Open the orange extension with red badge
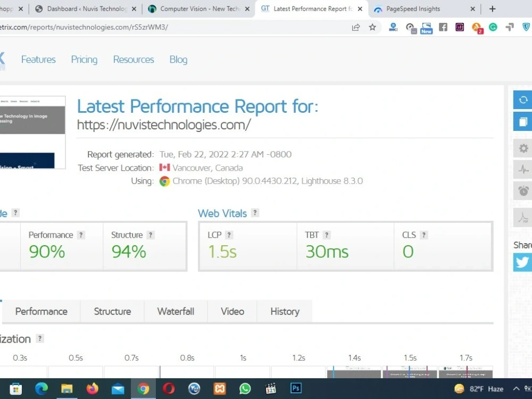Viewport: 532px width, 399px height. point(477,28)
